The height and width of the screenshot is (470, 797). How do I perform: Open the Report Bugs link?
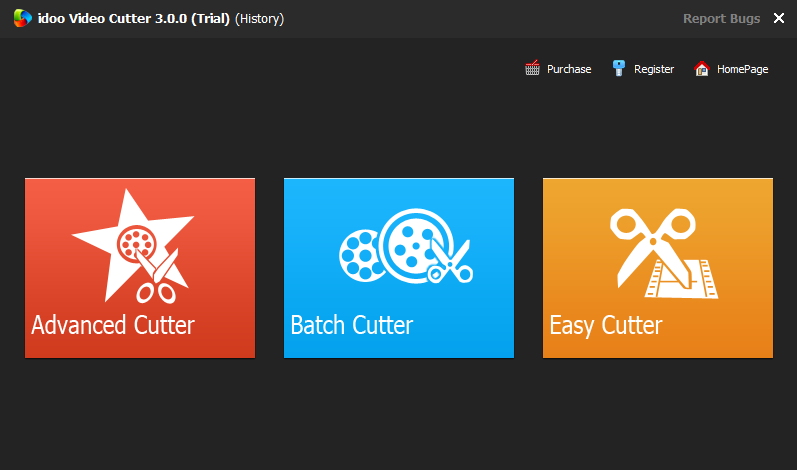click(721, 19)
